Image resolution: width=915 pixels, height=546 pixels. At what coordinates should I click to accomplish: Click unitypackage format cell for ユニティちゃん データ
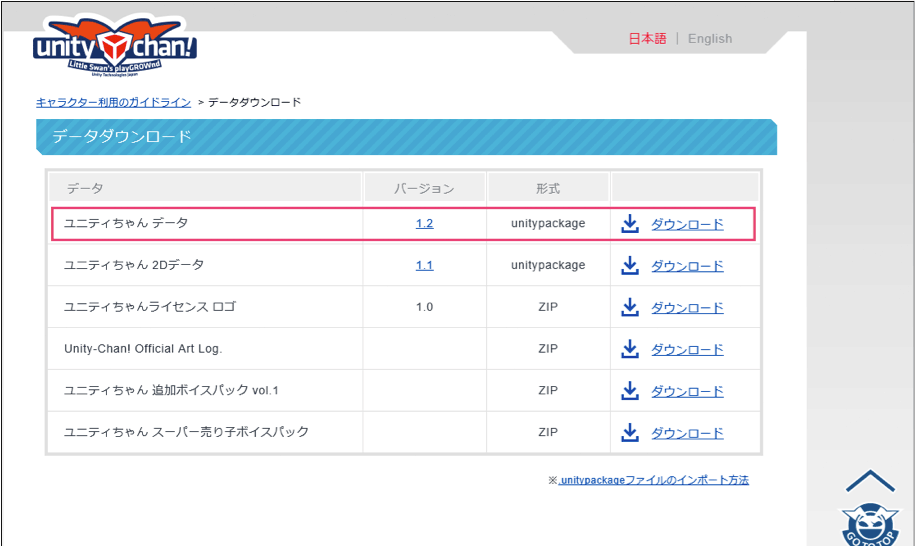(x=548, y=223)
